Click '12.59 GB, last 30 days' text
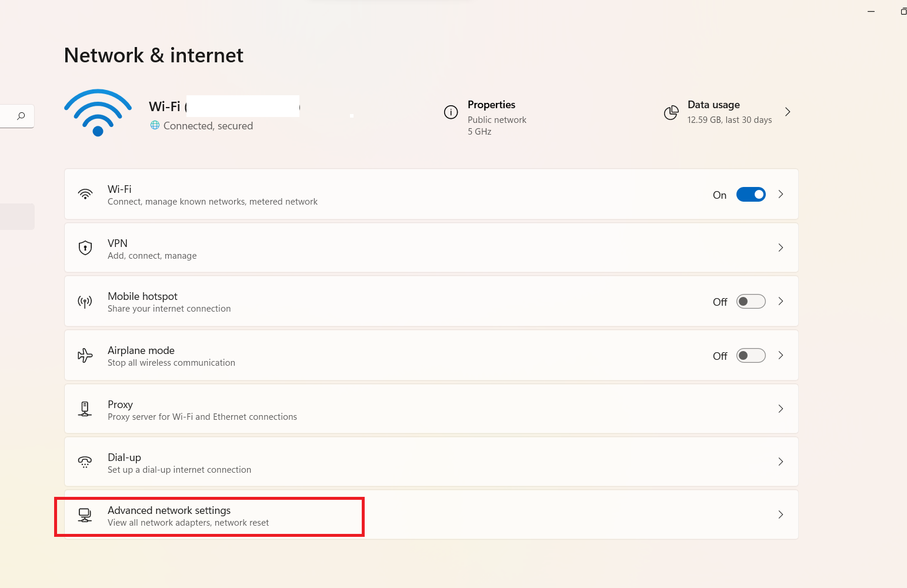The width and height of the screenshot is (907, 588). click(729, 120)
